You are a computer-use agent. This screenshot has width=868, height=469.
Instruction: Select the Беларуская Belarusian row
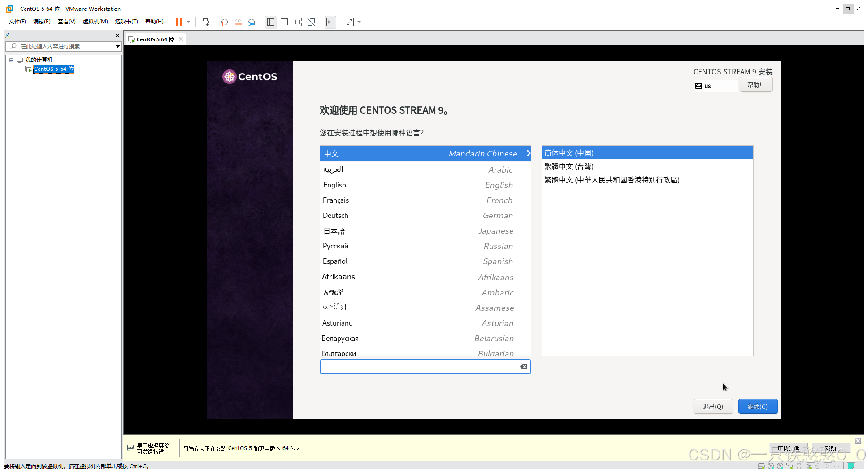[425, 338]
